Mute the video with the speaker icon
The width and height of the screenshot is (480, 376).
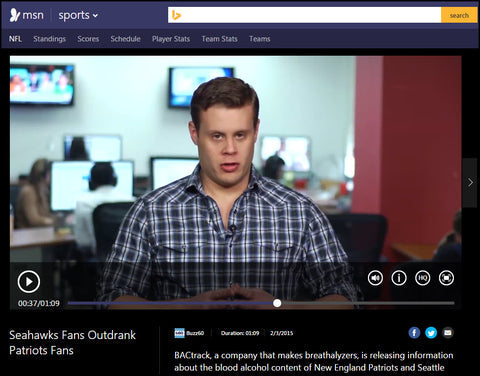pos(375,278)
